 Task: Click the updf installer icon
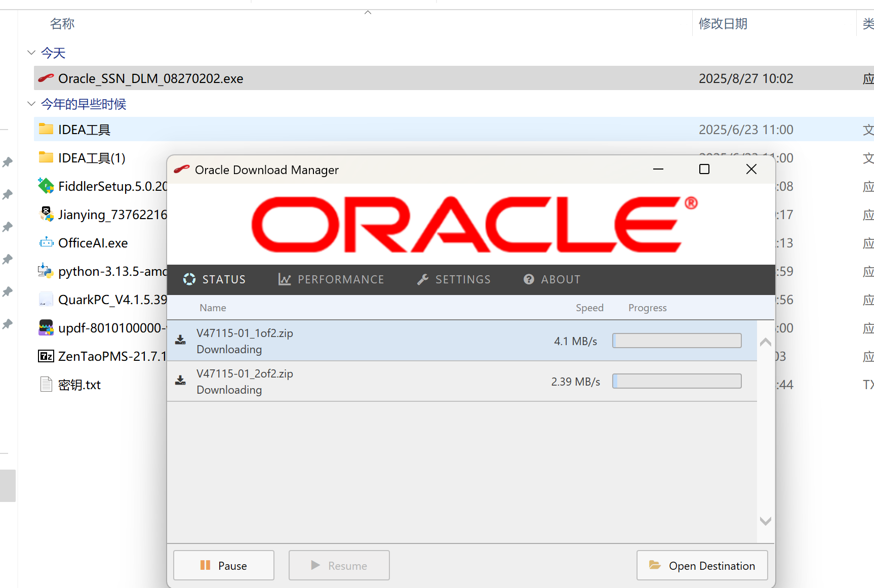[46, 327]
